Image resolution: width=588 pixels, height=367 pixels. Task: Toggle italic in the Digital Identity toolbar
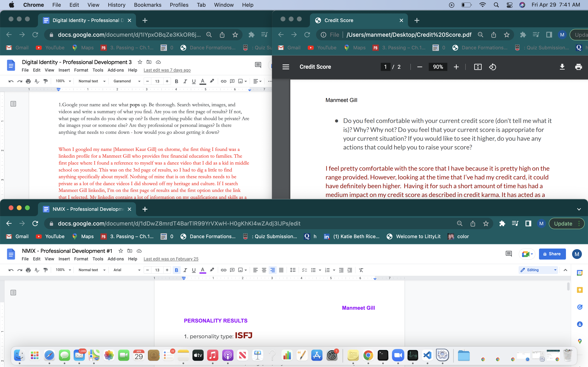point(185,81)
